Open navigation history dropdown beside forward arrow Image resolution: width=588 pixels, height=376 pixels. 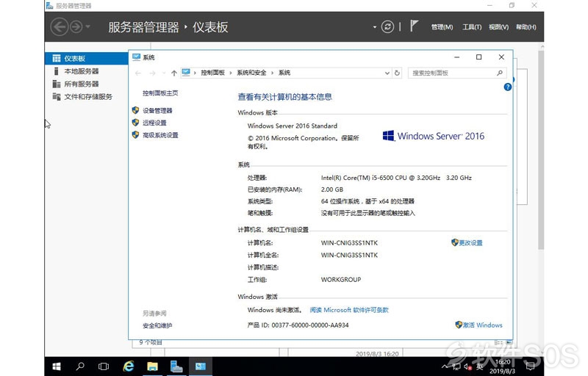[x=88, y=26]
